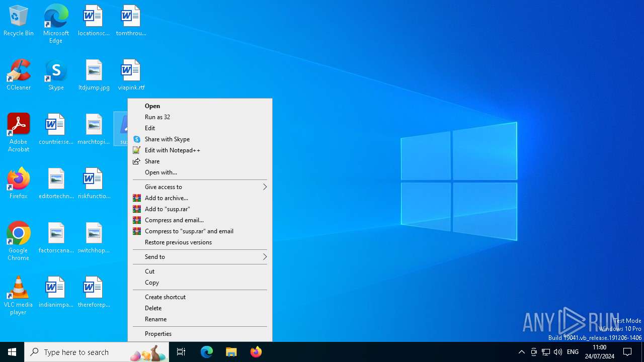Screen dimensions: 644x362
Task: Expand the Give access to submenu
Action: (x=200, y=187)
